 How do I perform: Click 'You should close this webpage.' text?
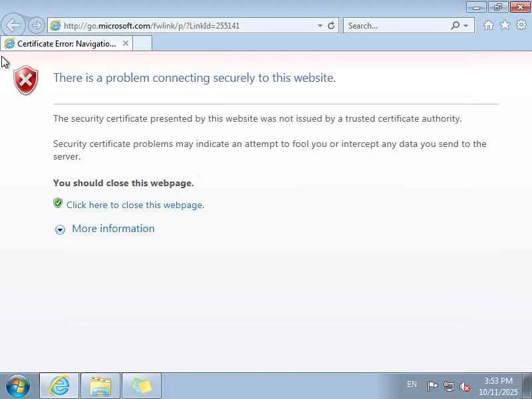coord(124,183)
